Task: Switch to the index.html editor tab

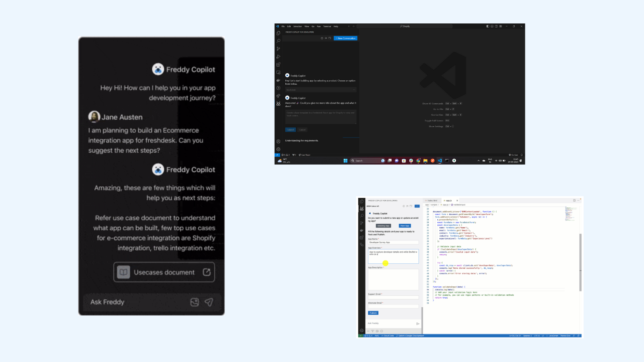Action: 432,201
